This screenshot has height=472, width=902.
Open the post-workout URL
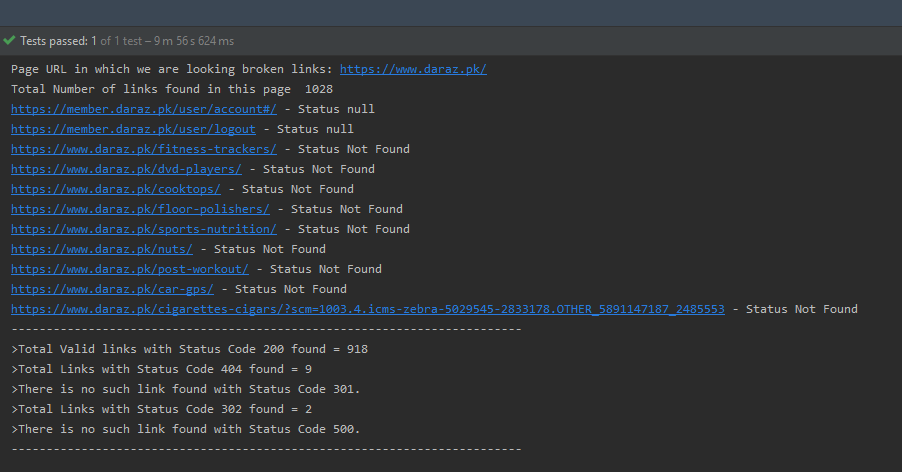point(130,269)
